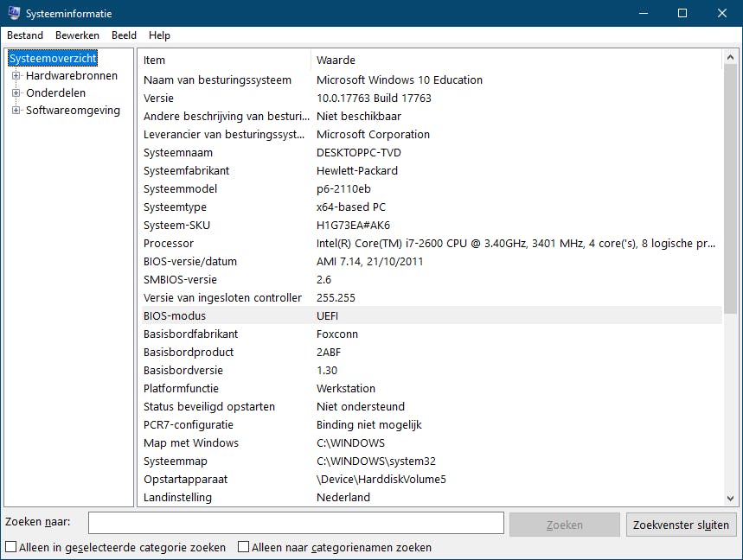
Task: Click the vertical scrollbar thumb
Action: pyautogui.click(x=730, y=188)
